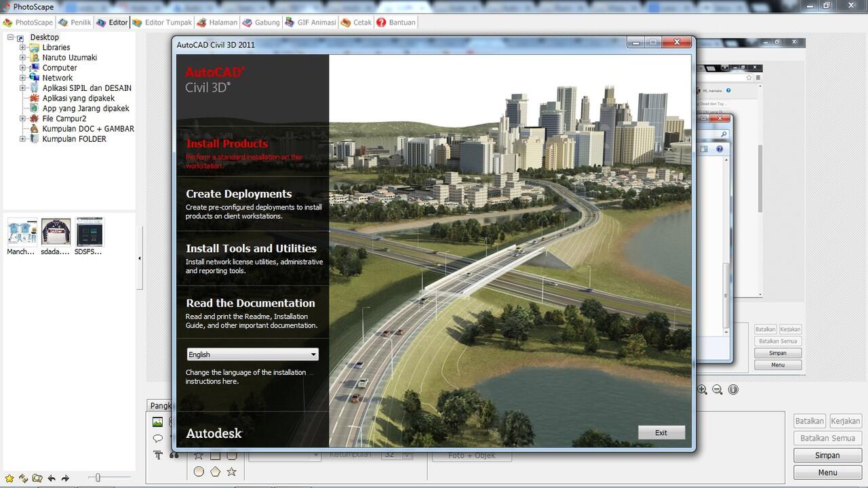Expand Aplikasi SIPIL dan DESAIN node
868x488 pixels.
[x=22, y=88]
